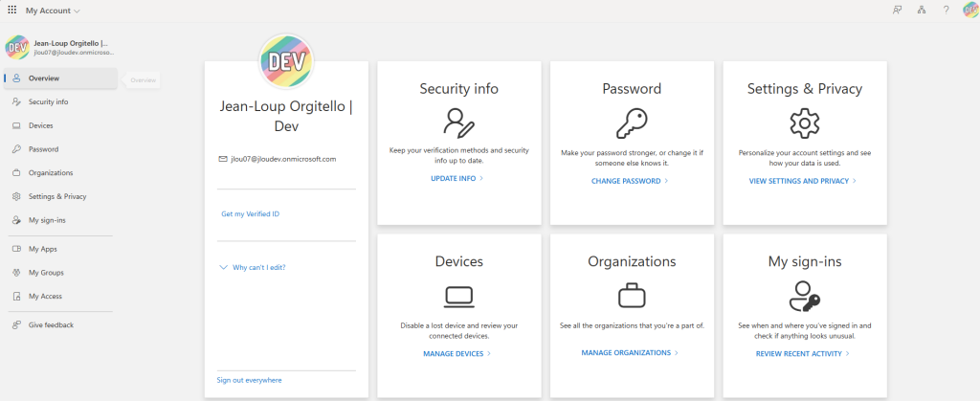
Task: Click the Security info card heading
Action: click(458, 89)
